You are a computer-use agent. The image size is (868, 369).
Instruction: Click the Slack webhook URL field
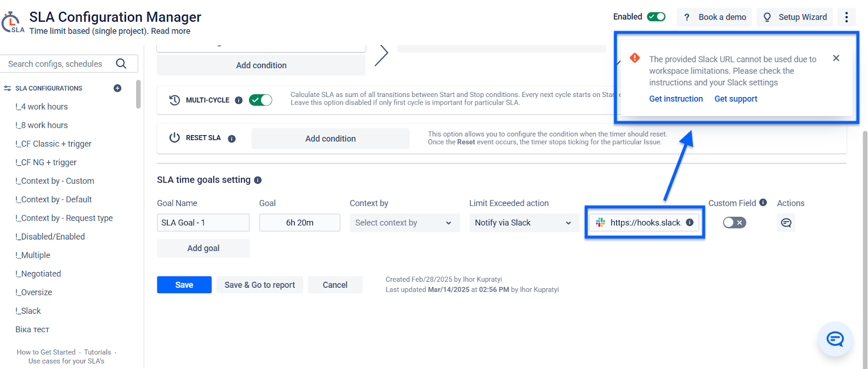click(x=645, y=223)
